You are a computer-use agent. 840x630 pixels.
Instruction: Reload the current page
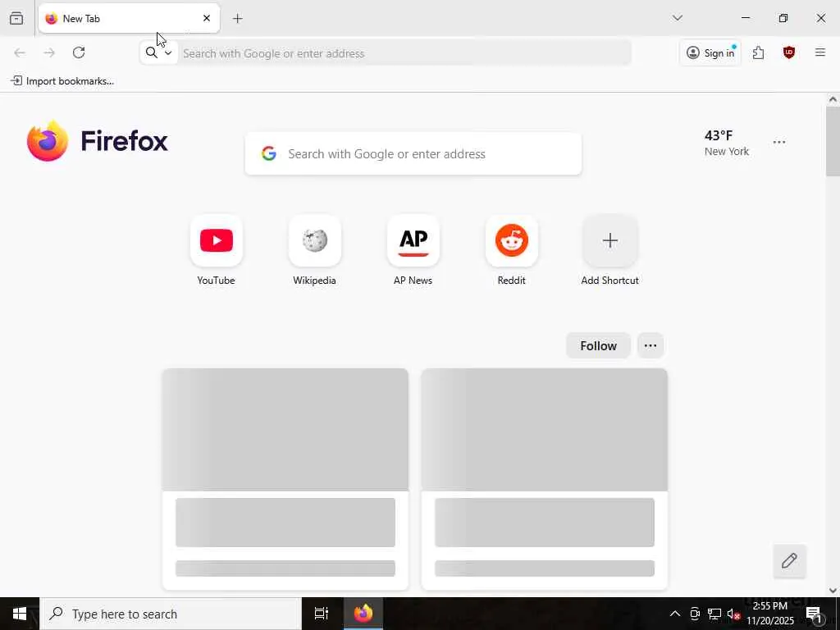click(x=79, y=52)
